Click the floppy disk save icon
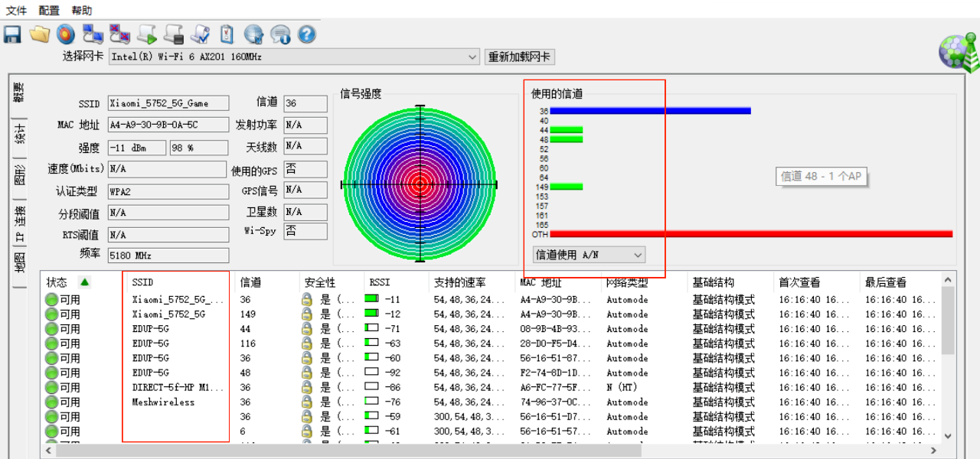Viewport: 980px width, 459px height. pos(12,34)
